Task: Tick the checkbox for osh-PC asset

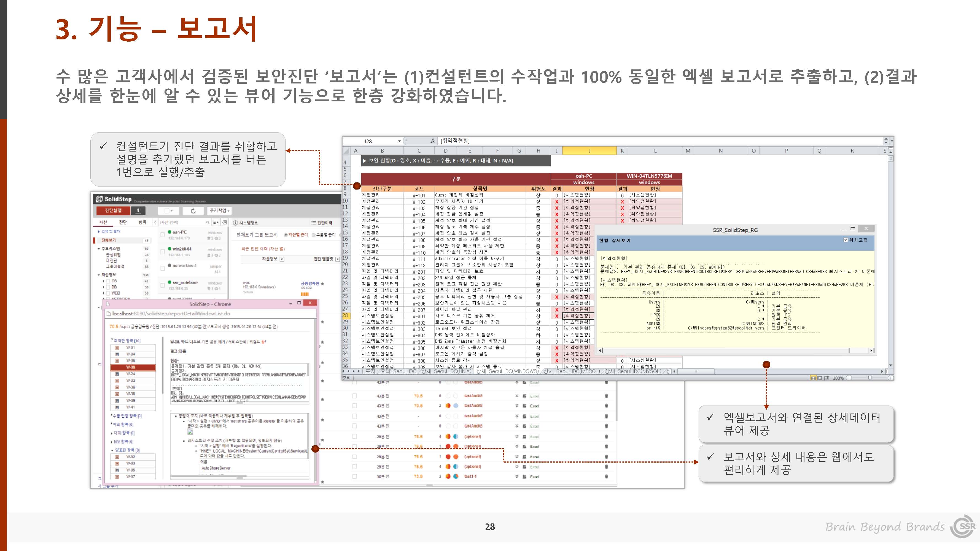Action: [162, 235]
